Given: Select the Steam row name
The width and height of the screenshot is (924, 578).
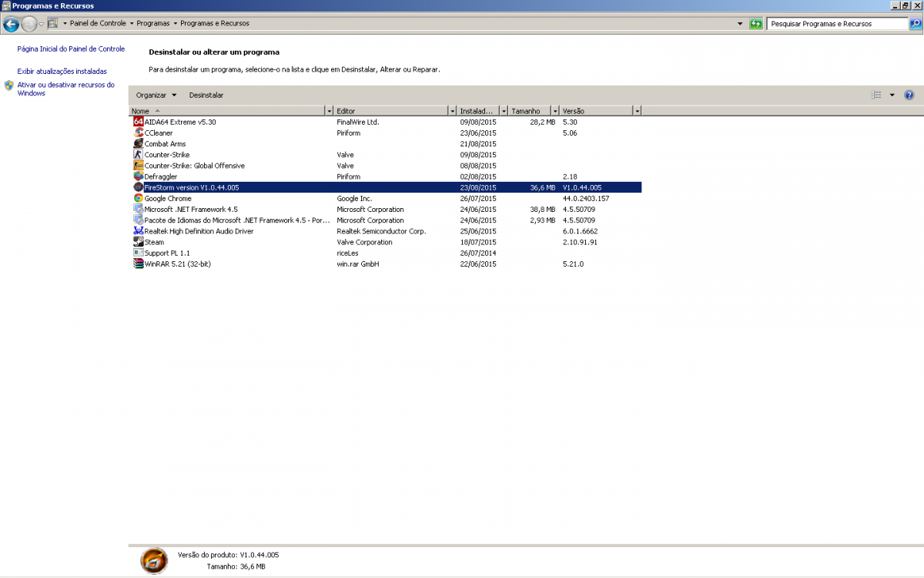Looking at the screenshot, I should point(154,242).
